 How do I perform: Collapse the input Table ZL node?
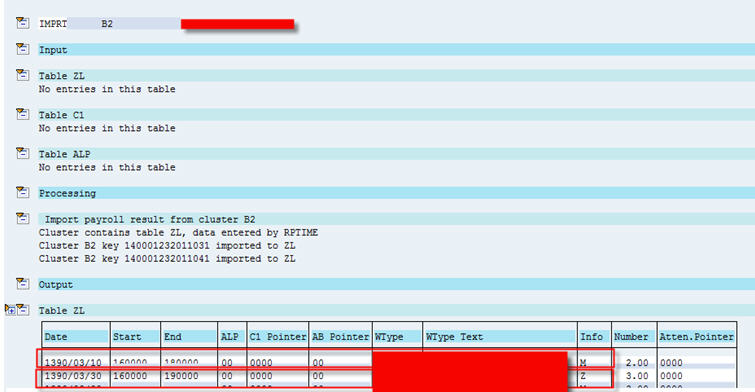[x=23, y=75]
